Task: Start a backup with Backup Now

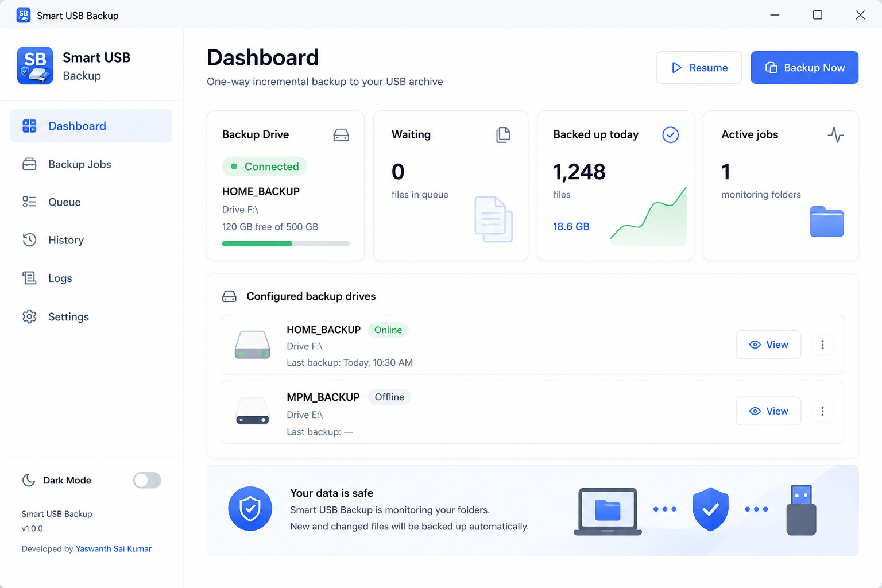Action: pos(804,68)
